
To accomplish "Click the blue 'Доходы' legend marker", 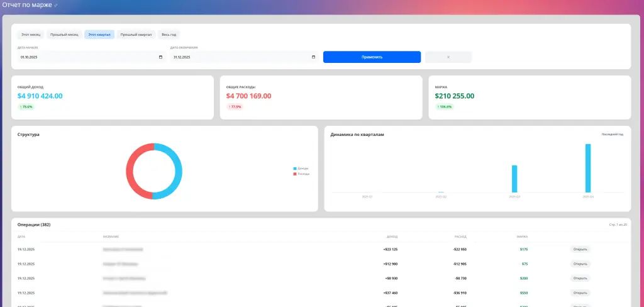I will [x=295, y=169].
